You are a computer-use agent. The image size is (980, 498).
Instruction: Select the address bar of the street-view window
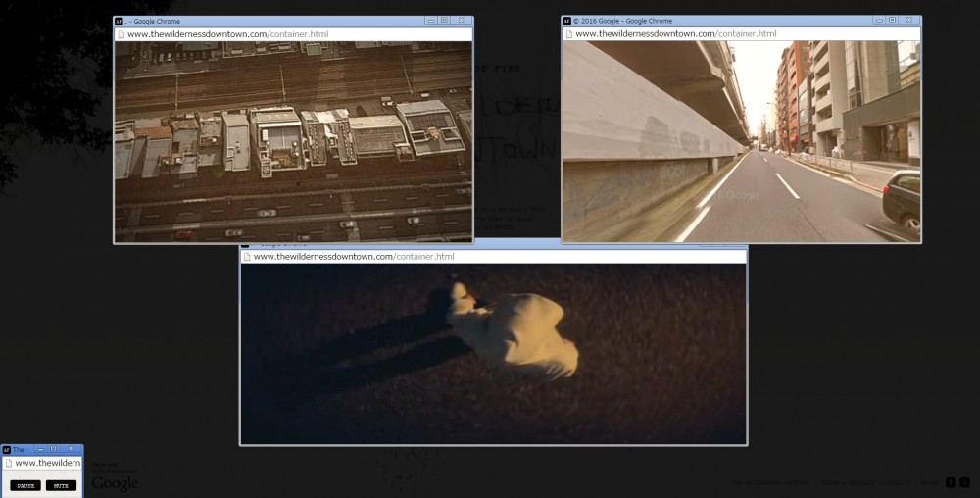coord(741,33)
